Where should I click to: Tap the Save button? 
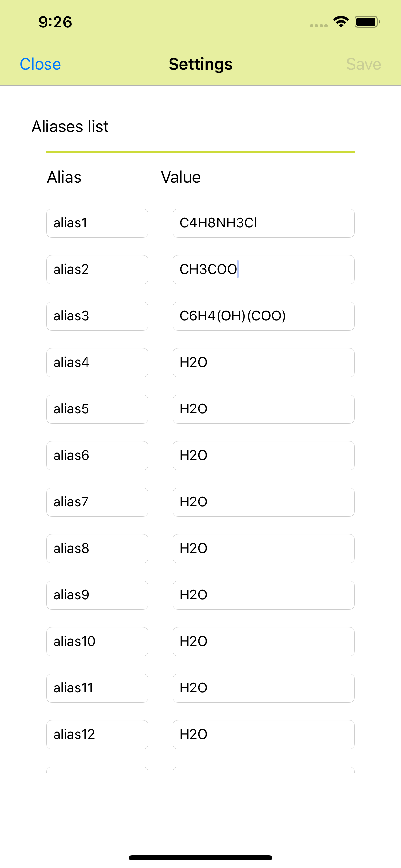point(363,64)
